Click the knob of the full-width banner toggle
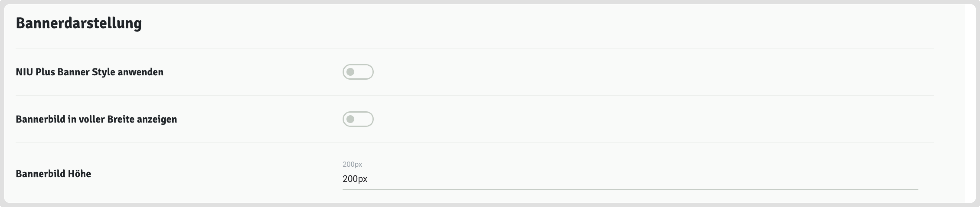 [350, 119]
